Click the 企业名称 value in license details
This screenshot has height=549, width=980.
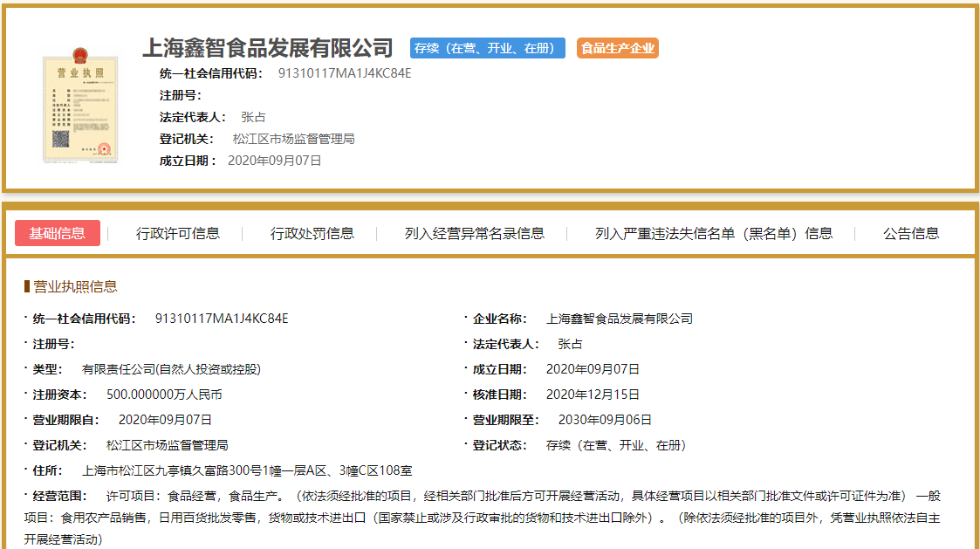click(x=619, y=319)
